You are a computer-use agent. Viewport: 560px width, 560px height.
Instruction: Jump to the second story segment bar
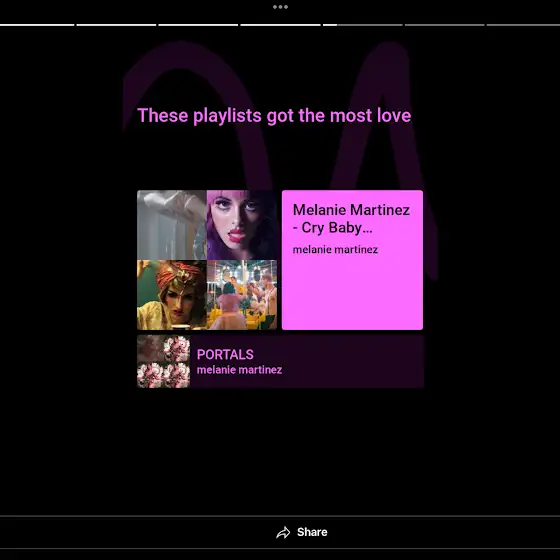pos(116,25)
